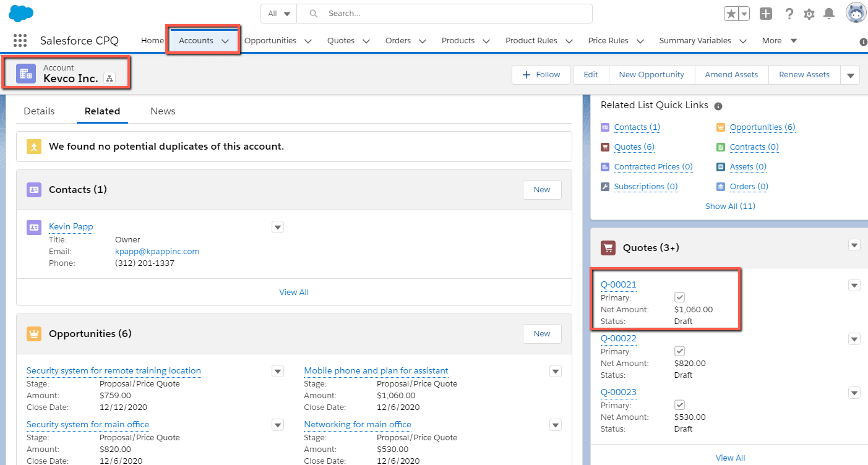Open the App Launcher grid icon
Viewport: 868px width, 465px height.
20,41
